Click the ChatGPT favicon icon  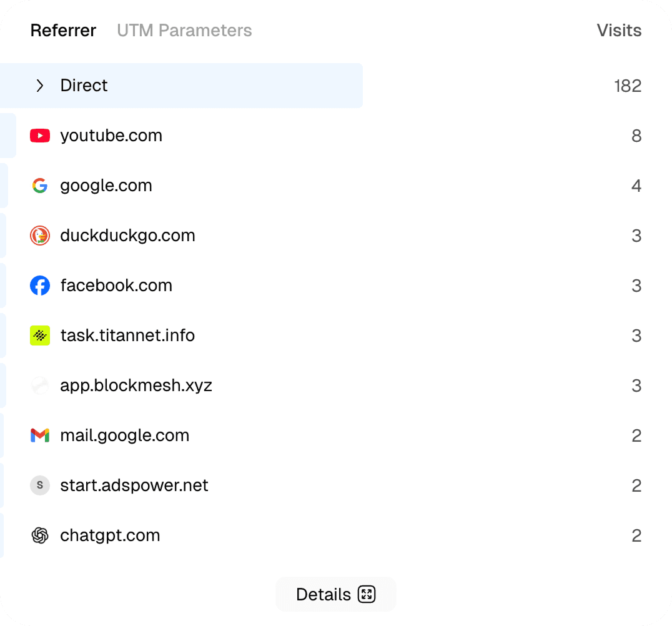click(40, 535)
